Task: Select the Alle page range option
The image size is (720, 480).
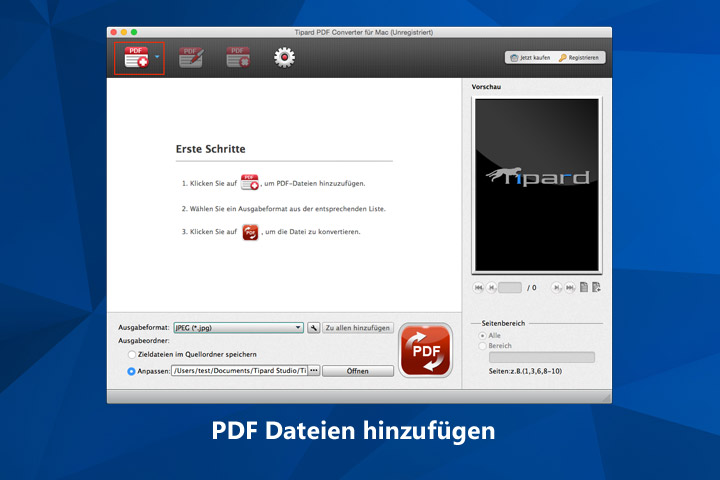Action: pyautogui.click(x=482, y=336)
